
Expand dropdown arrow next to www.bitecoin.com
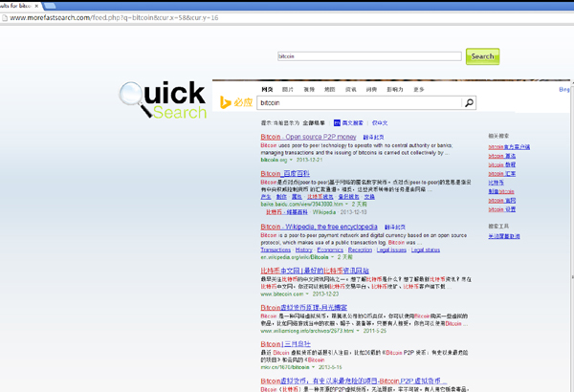coord(307,294)
